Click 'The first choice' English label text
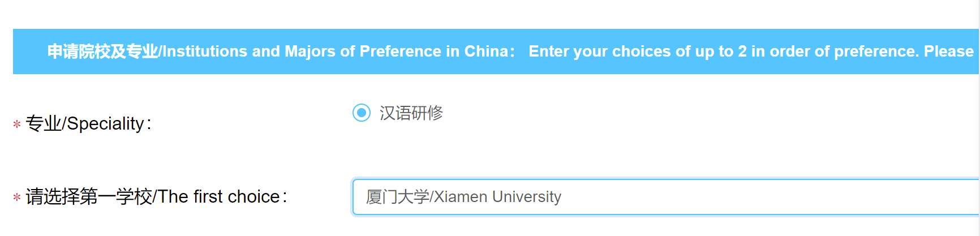This screenshot has height=236, width=980. 219,197
